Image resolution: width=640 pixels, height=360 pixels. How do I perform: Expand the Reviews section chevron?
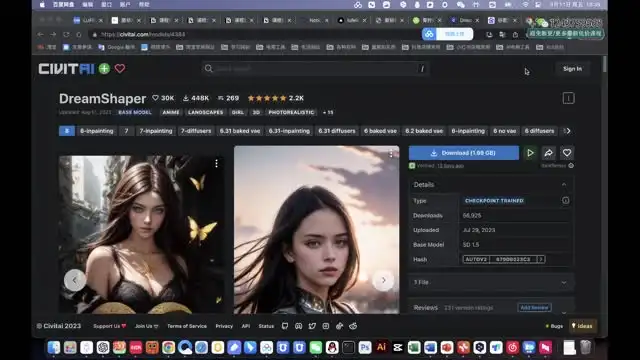pos(564,312)
